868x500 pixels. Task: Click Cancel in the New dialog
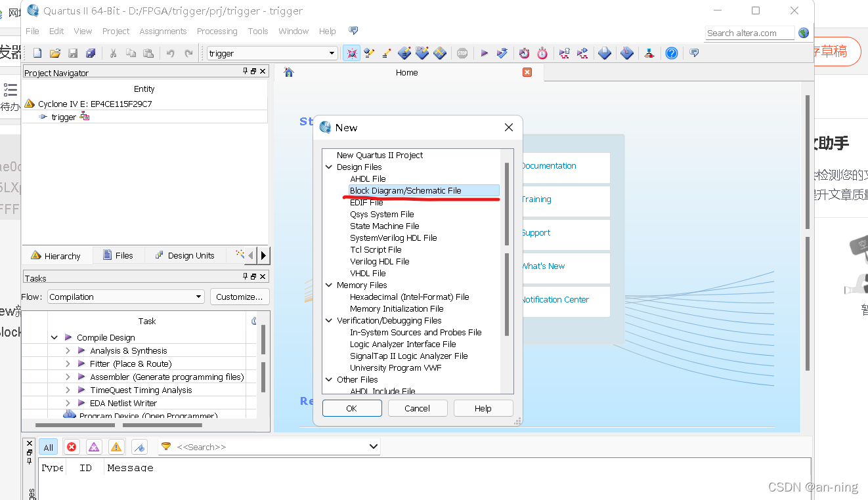(418, 408)
